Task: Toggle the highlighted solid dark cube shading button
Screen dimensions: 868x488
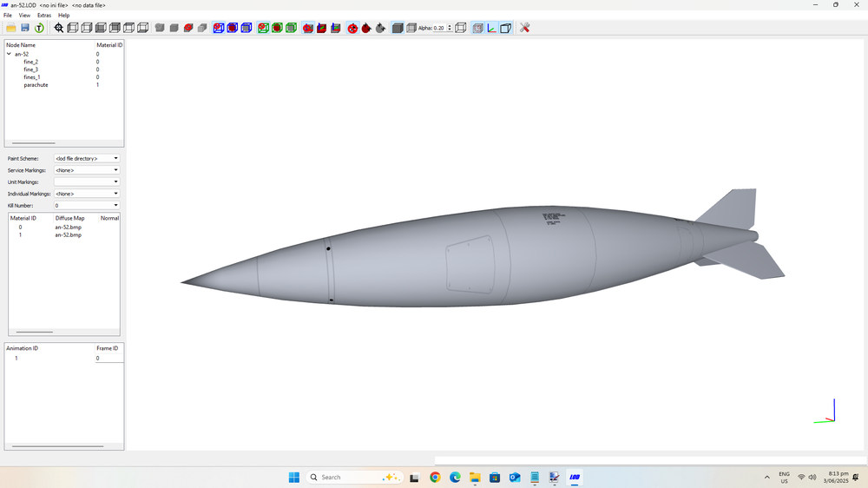Action: click(398, 28)
